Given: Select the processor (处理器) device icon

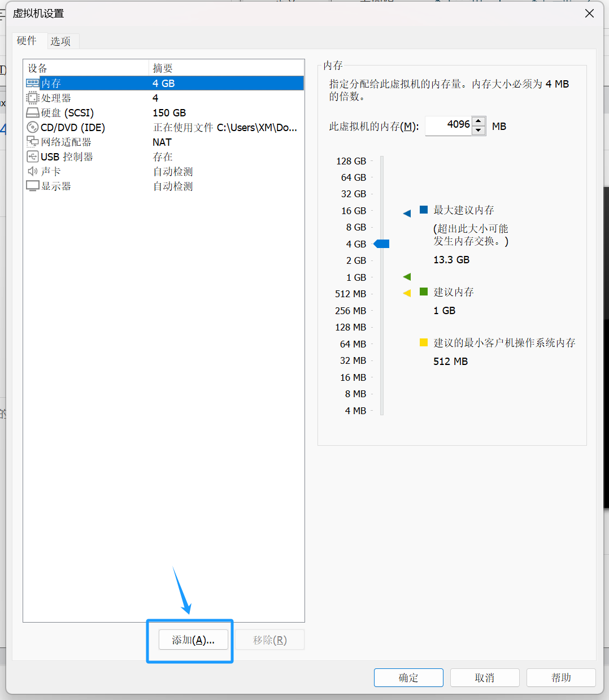Looking at the screenshot, I should pyautogui.click(x=33, y=98).
